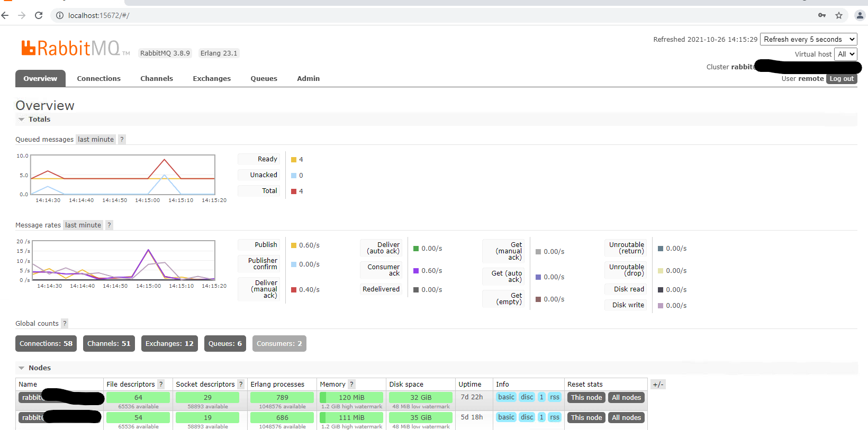The width and height of the screenshot is (868, 430).
Task: Click purple Consumer ack swatch
Action: coord(416,271)
